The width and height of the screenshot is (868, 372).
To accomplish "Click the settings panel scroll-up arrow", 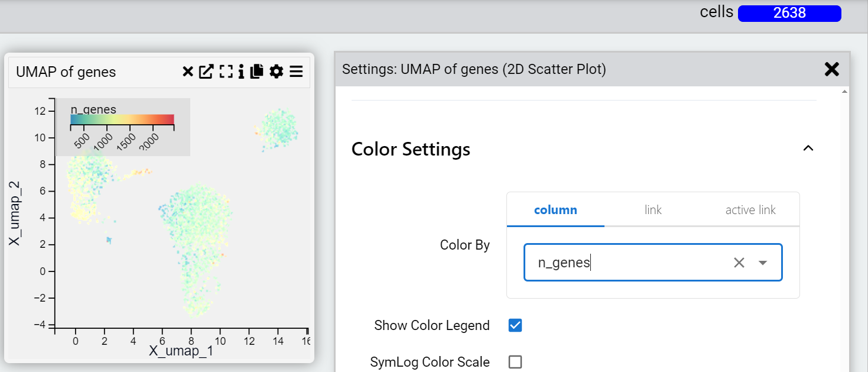I will (844, 92).
